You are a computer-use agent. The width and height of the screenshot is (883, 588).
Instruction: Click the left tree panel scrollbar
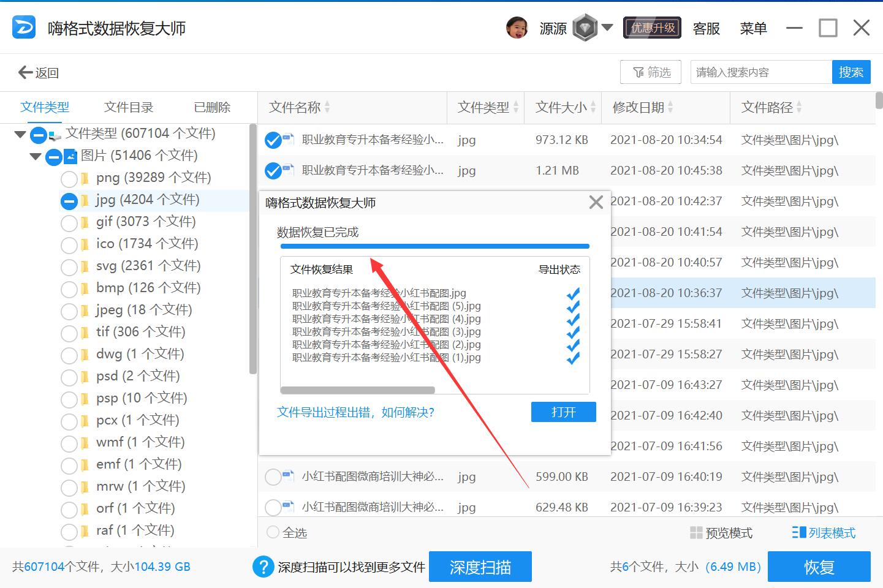click(252, 248)
